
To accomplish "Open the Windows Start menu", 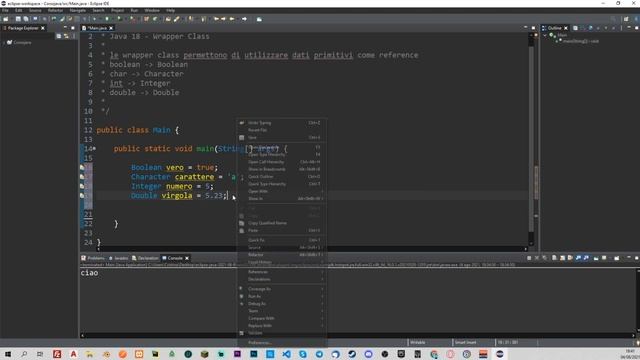I will 8,354.
